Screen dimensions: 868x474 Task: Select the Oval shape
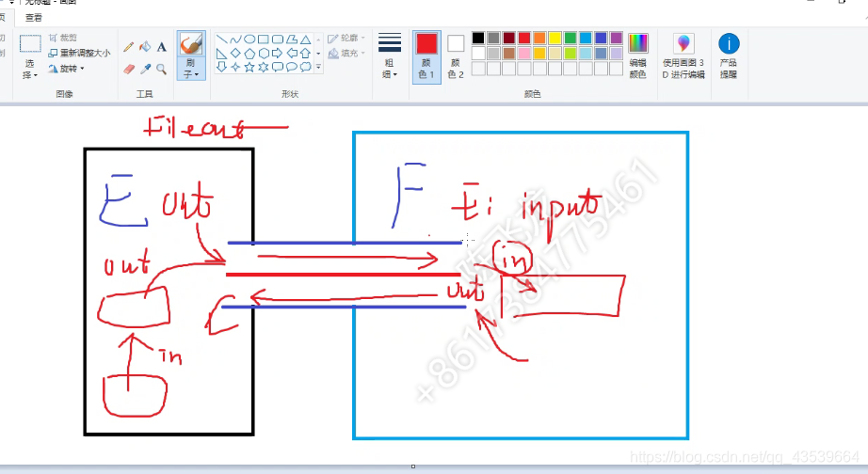coord(249,39)
